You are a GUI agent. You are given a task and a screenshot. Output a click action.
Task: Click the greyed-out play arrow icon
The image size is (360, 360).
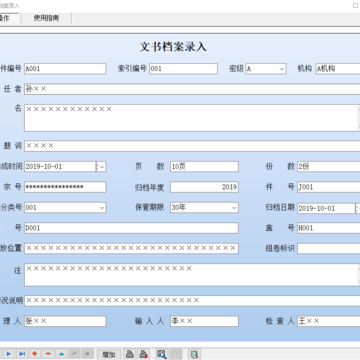(x=177, y=354)
